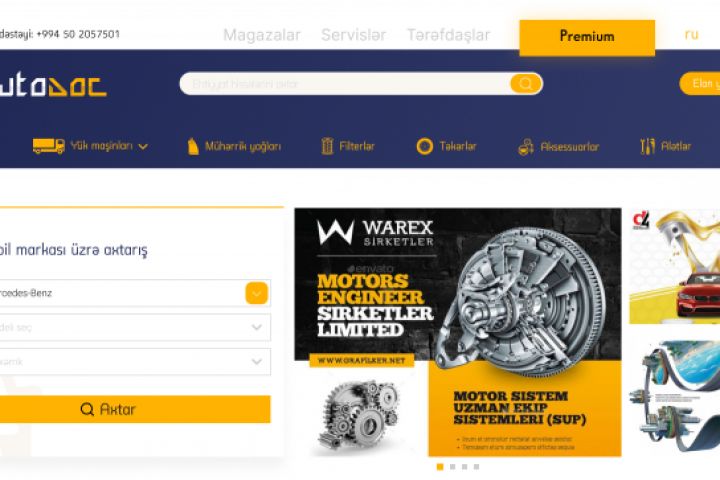Select the tools icon next to Alətlər
720x480 pixels.
647,146
